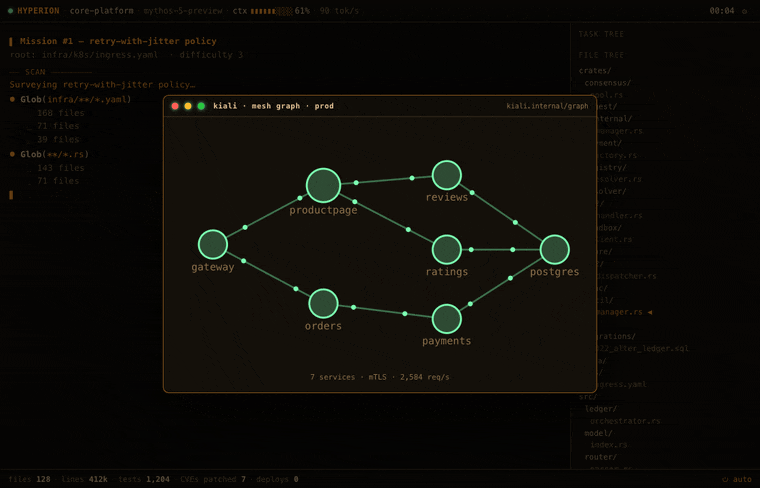Click the files 128 status entry
Viewport: 760px width, 488px height.
[30, 479]
